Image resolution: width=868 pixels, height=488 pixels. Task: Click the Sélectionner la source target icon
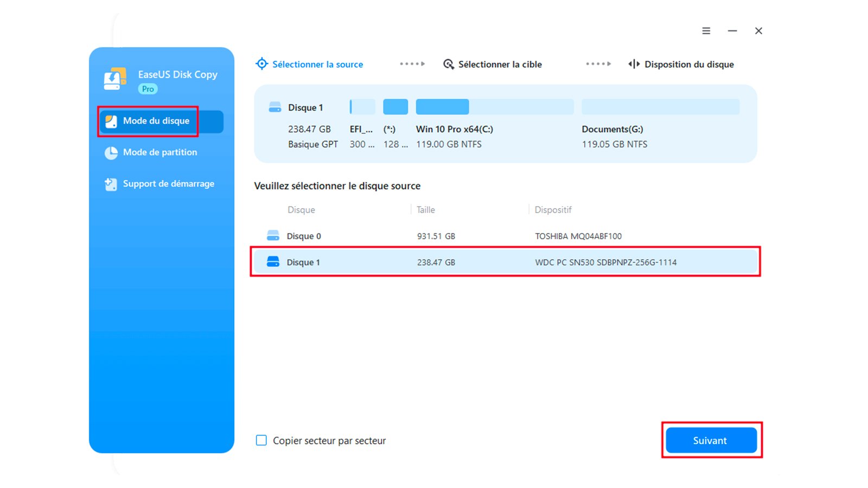[x=262, y=64]
